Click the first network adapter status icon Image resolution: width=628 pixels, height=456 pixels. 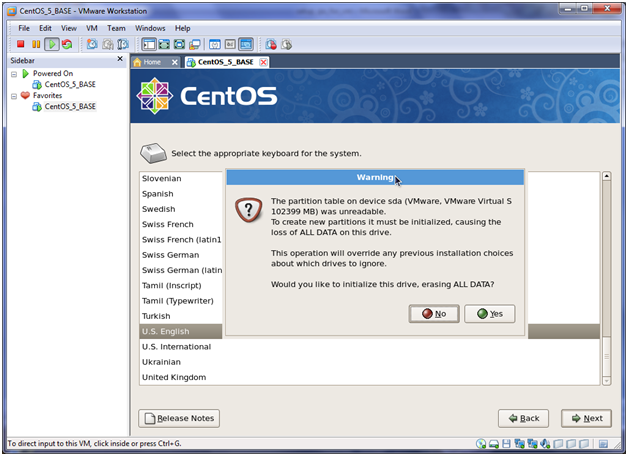519,443
